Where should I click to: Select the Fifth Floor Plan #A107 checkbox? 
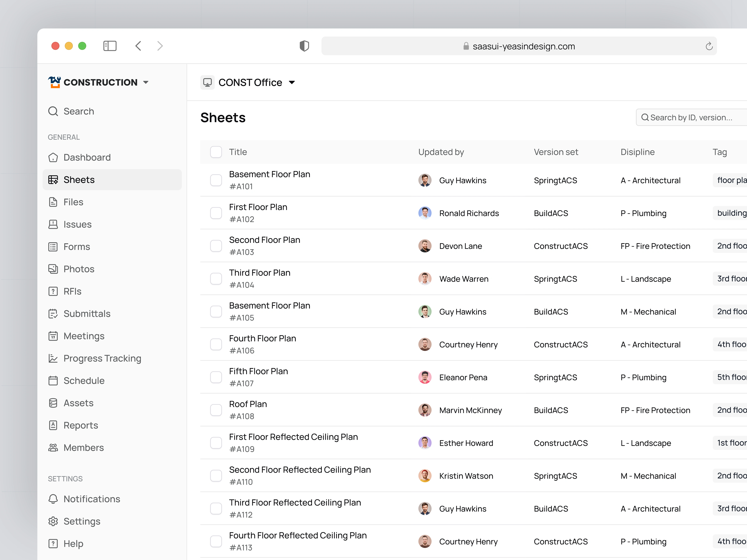pos(216,377)
